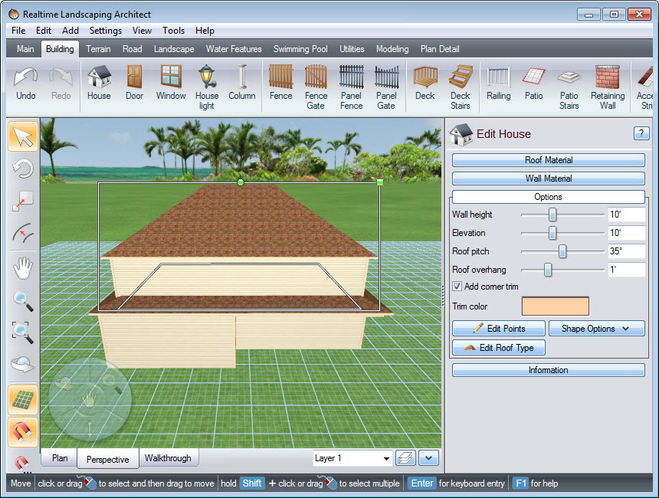Screen dimensions: 659x498
Task: Select the Patio tool
Action: tap(534, 84)
